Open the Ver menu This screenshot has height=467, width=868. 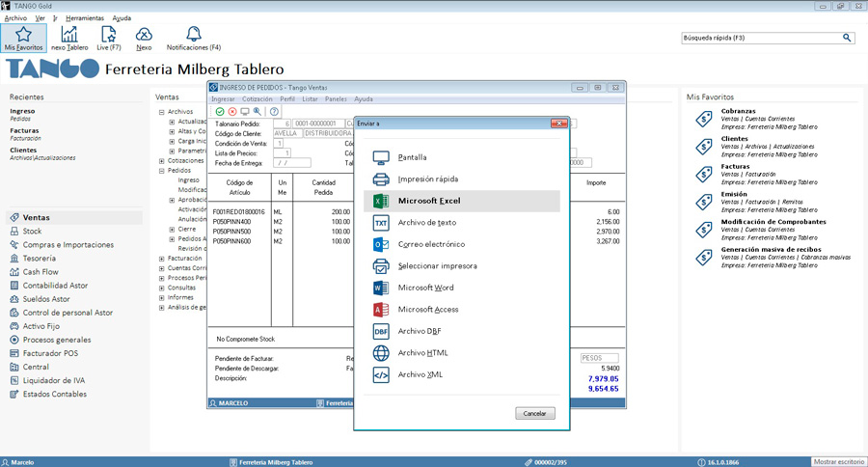(40, 18)
